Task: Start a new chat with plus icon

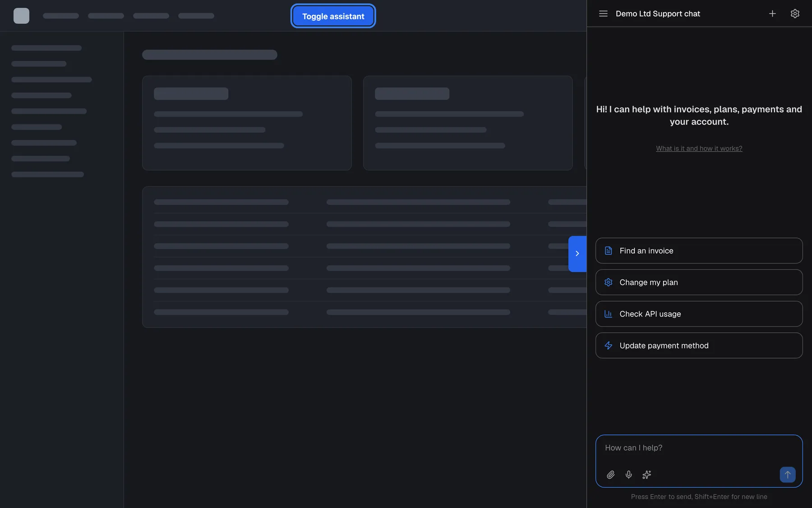Action: (772, 14)
